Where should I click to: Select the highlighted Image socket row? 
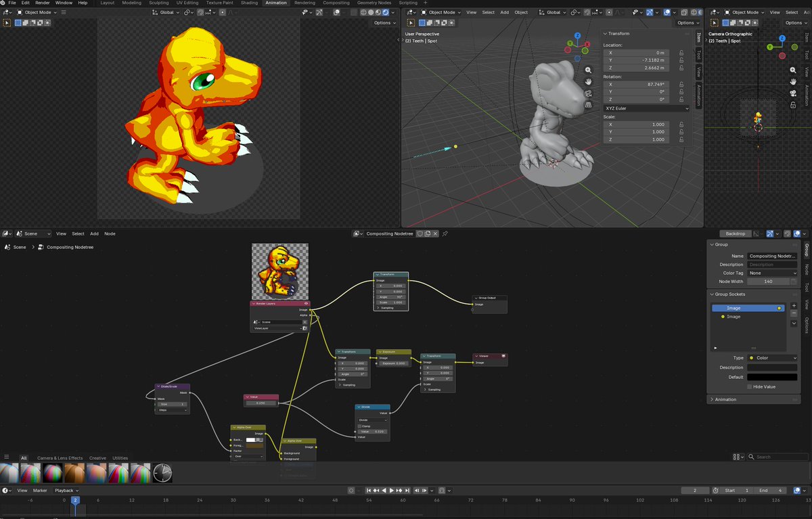[748, 308]
